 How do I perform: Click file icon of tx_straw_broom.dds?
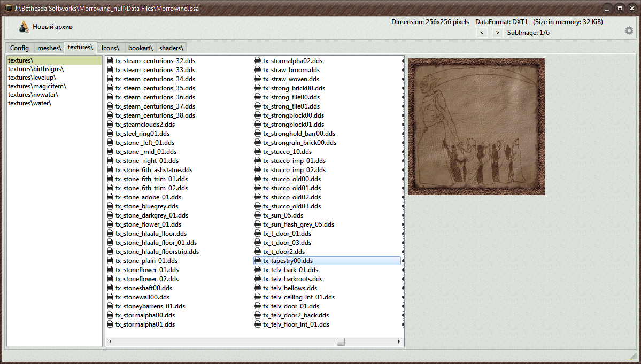(x=258, y=70)
